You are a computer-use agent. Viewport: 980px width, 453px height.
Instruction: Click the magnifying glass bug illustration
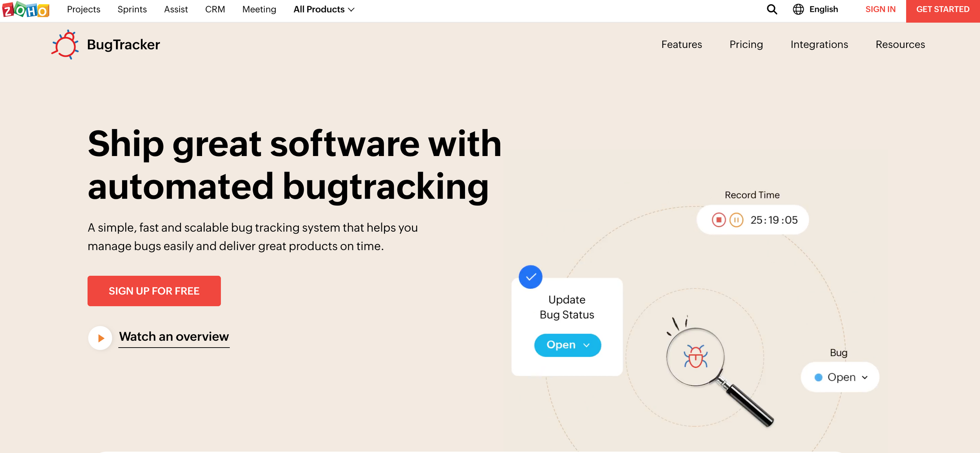[x=719, y=372]
